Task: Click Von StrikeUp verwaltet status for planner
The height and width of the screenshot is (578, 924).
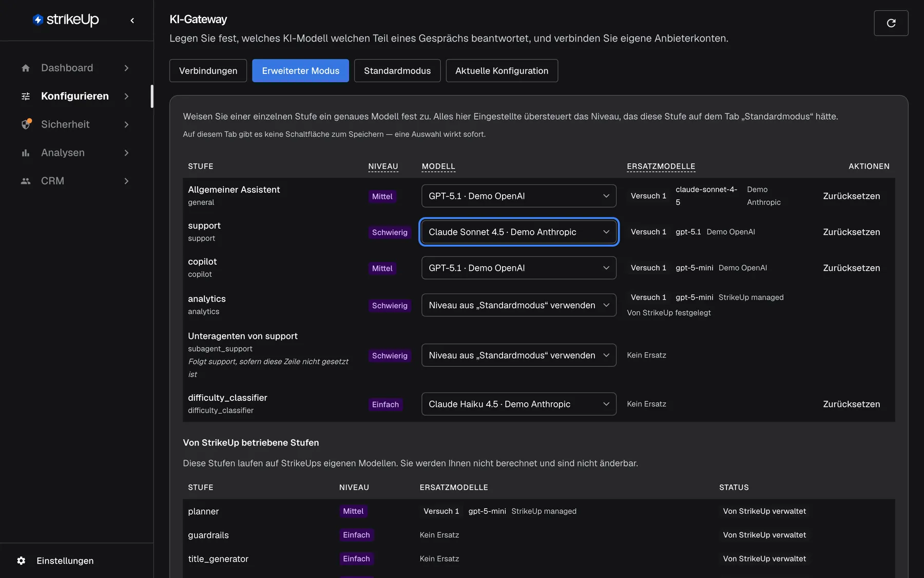Action: click(764, 511)
